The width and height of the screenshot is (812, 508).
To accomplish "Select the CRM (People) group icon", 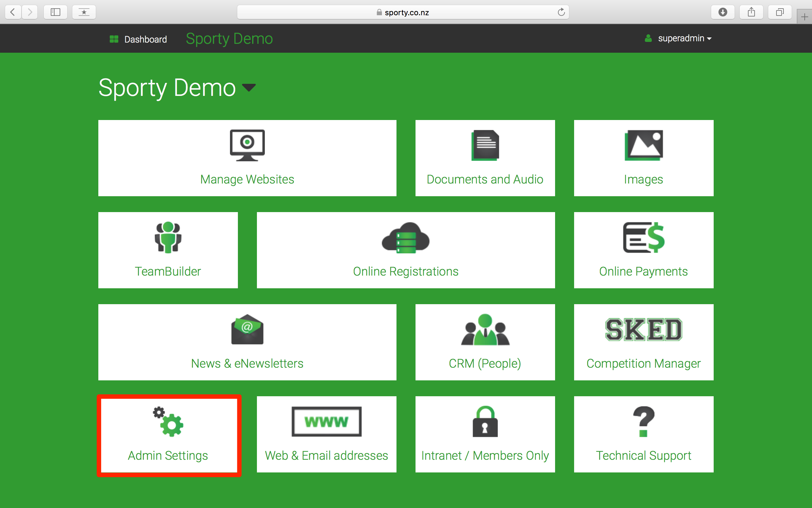I will (485, 329).
